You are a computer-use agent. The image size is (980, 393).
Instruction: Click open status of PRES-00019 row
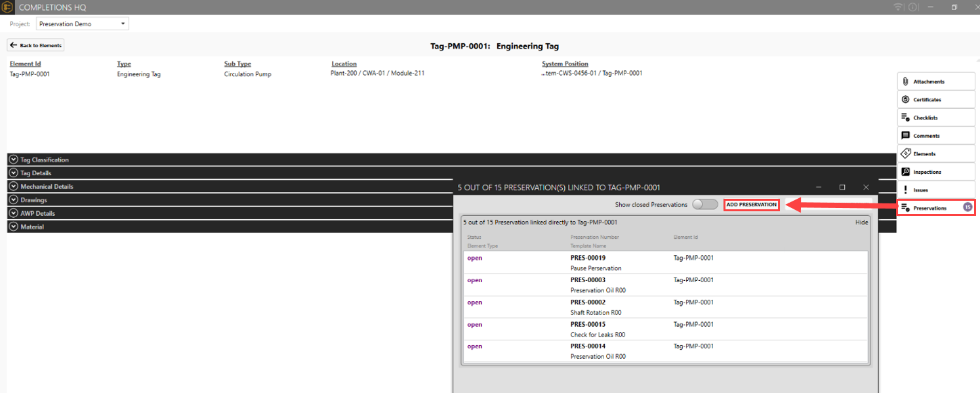[x=474, y=258]
